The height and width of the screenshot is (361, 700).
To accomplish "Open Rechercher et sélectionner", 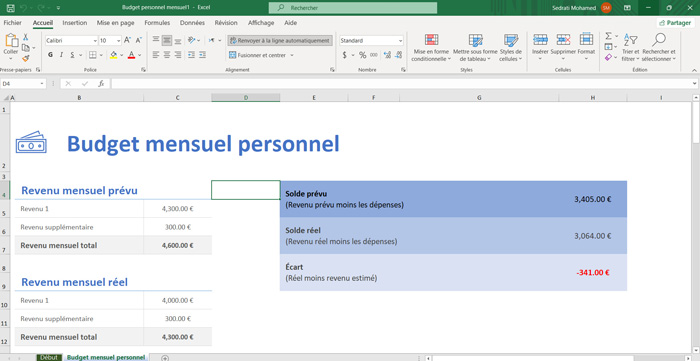I will coord(659,48).
